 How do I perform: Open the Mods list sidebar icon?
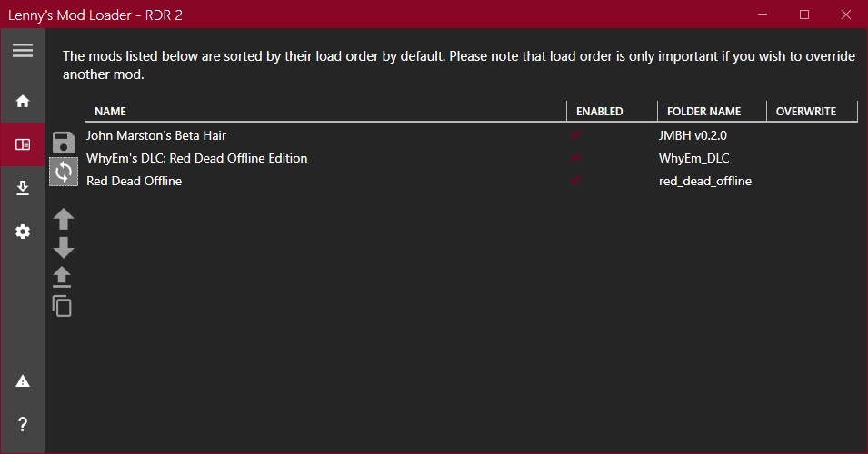click(x=23, y=144)
